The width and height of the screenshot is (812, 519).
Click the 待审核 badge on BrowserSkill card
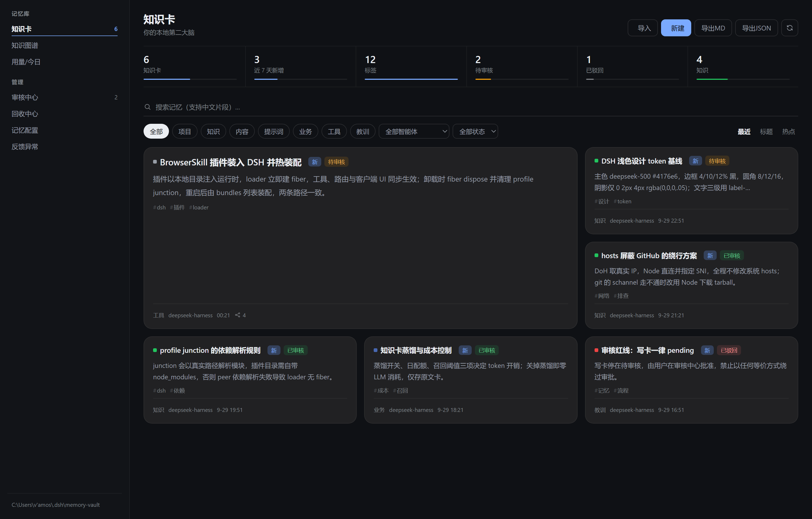[x=336, y=162]
